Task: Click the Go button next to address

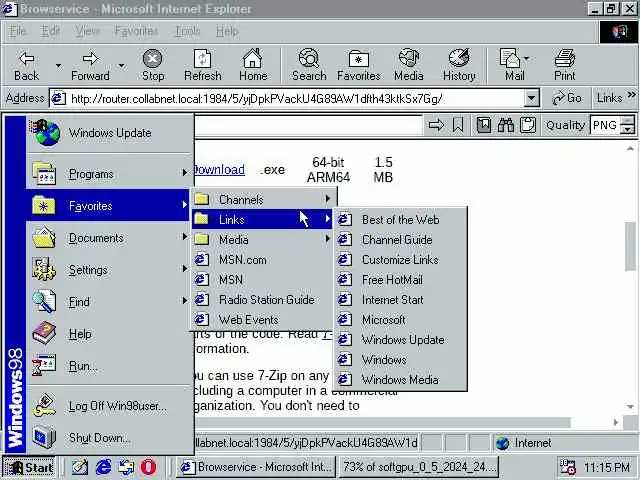Action: coord(567,98)
